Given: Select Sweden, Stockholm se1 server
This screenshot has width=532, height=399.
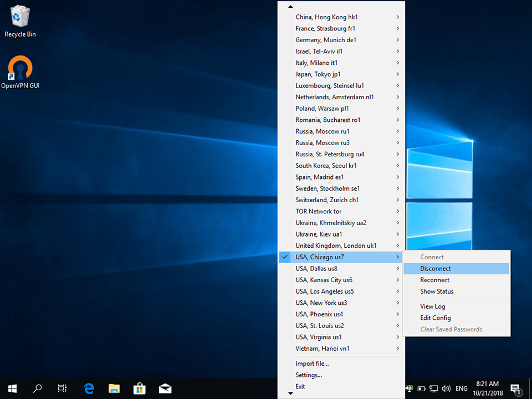Looking at the screenshot, I should click(341, 188).
